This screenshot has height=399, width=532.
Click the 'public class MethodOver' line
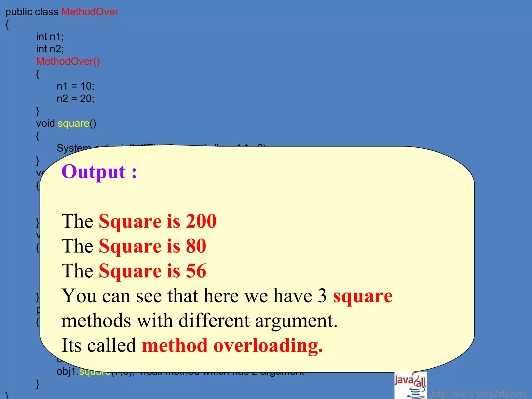click(62, 12)
